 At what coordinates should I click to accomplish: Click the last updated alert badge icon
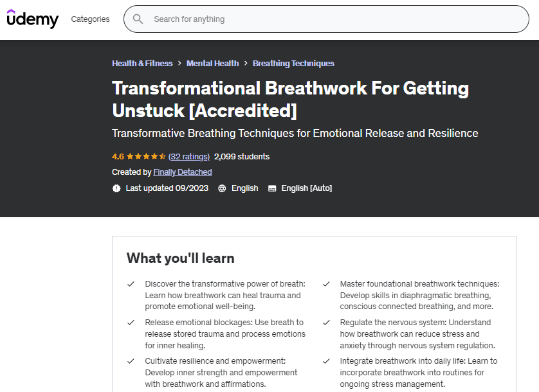(x=116, y=188)
